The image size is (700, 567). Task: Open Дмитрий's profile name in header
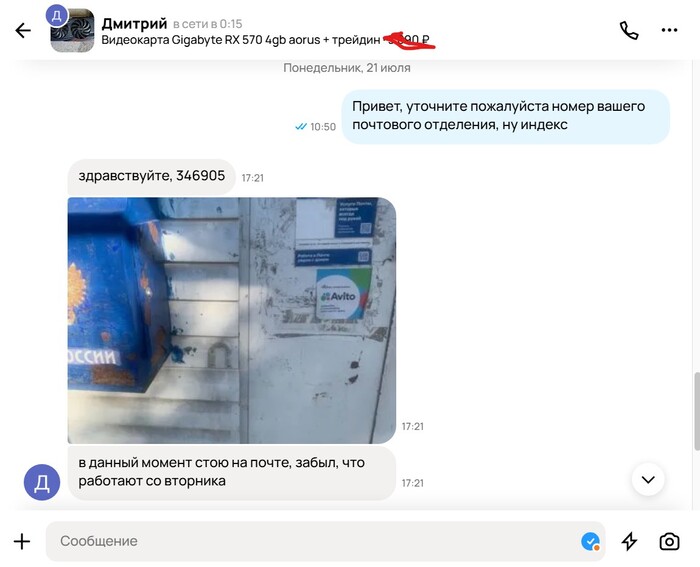pos(134,23)
